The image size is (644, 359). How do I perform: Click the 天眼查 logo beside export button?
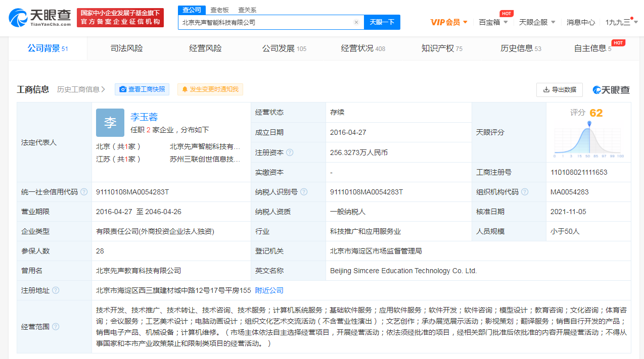click(611, 90)
